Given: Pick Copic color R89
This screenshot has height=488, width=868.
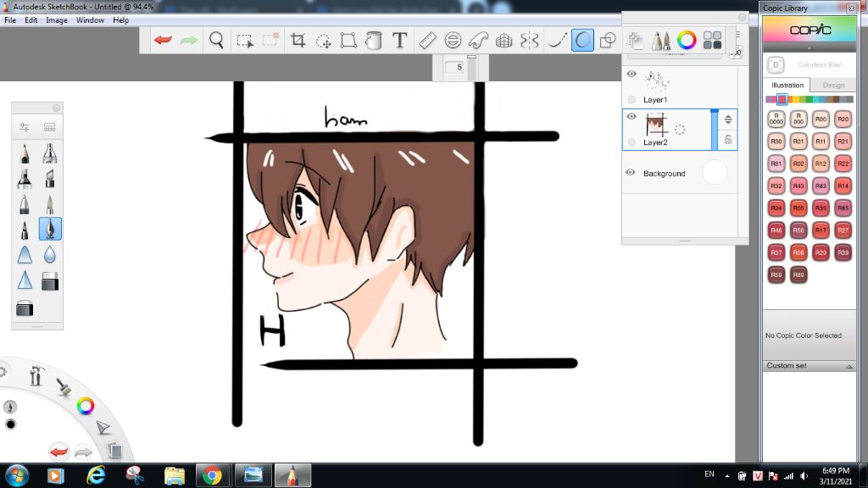Looking at the screenshot, I should pyautogui.click(x=798, y=274).
